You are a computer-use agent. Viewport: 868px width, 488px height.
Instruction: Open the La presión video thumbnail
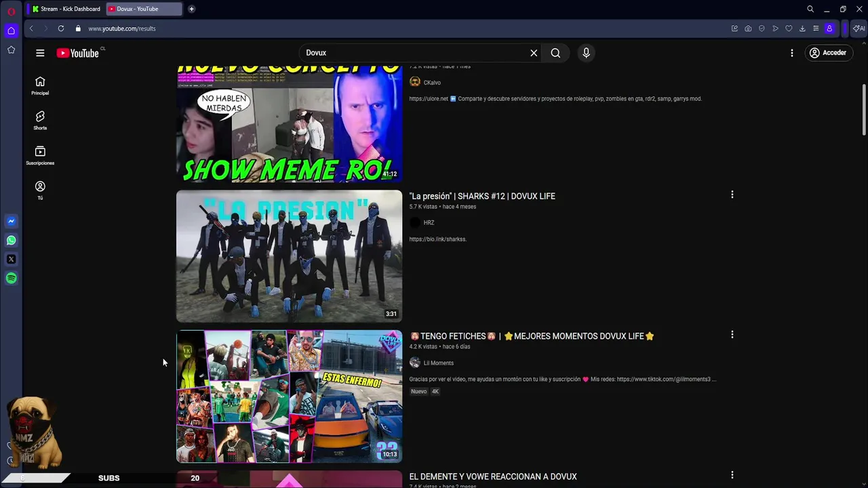tap(289, 256)
